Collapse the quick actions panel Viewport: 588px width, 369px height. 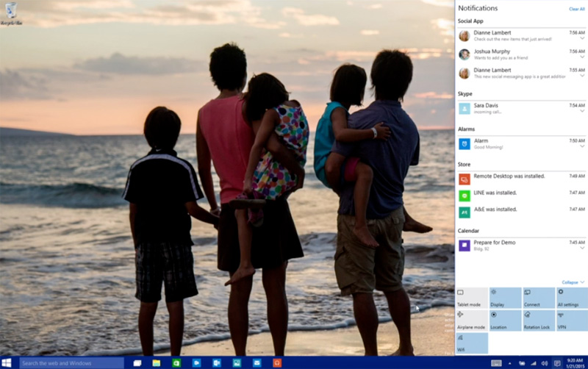tap(573, 282)
